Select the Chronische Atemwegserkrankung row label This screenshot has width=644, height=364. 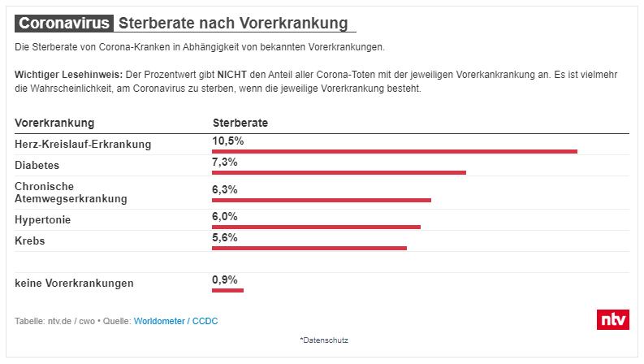(71, 192)
